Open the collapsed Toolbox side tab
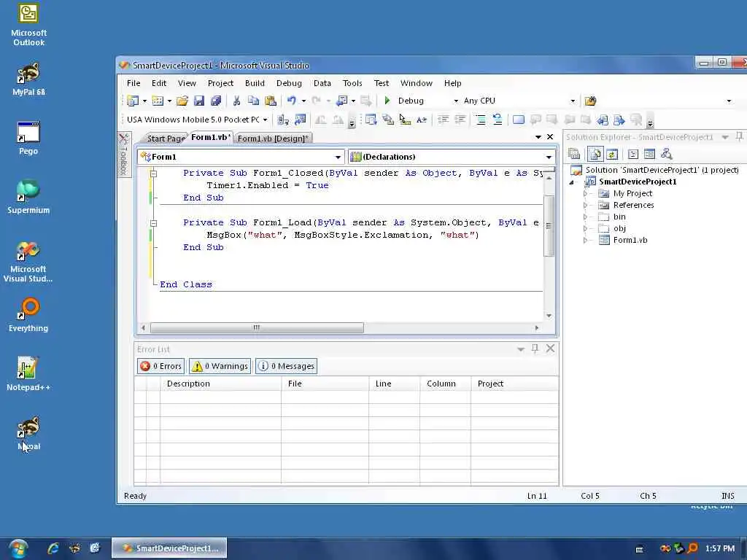 pyautogui.click(x=124, y=155)
